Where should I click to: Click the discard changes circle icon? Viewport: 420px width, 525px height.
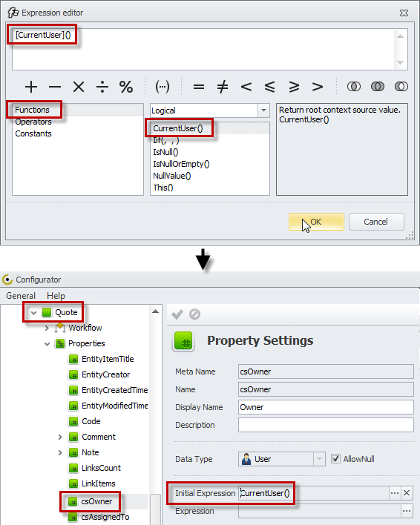(x=194, y=314)
